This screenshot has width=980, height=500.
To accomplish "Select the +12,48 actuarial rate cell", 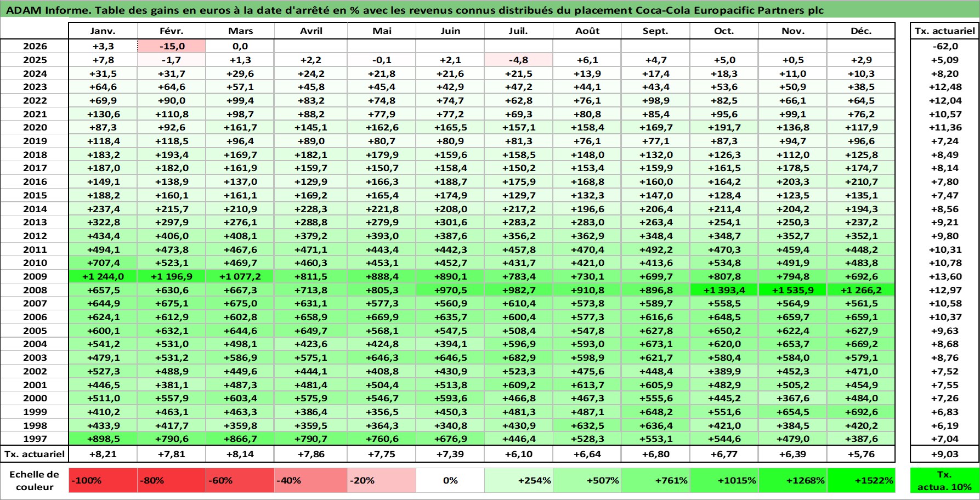I will pyautogui.click(x=944, y=87).
